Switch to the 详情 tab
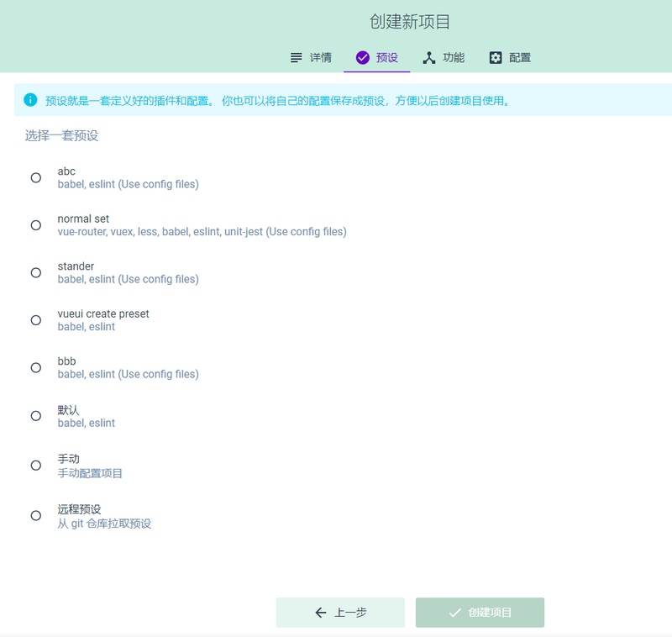Viewport: 672px width, 637px height. click(311, 57)
